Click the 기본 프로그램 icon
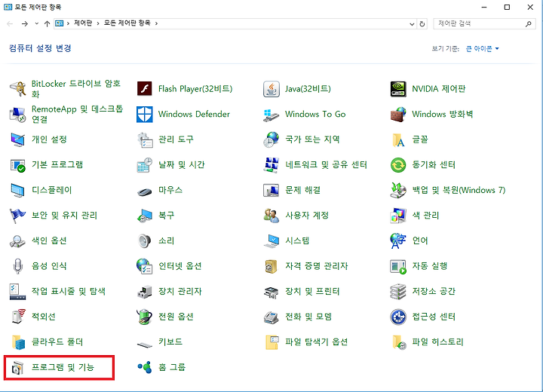The height and width of the screenshot is (392, 543). click(x=17, y=165)
